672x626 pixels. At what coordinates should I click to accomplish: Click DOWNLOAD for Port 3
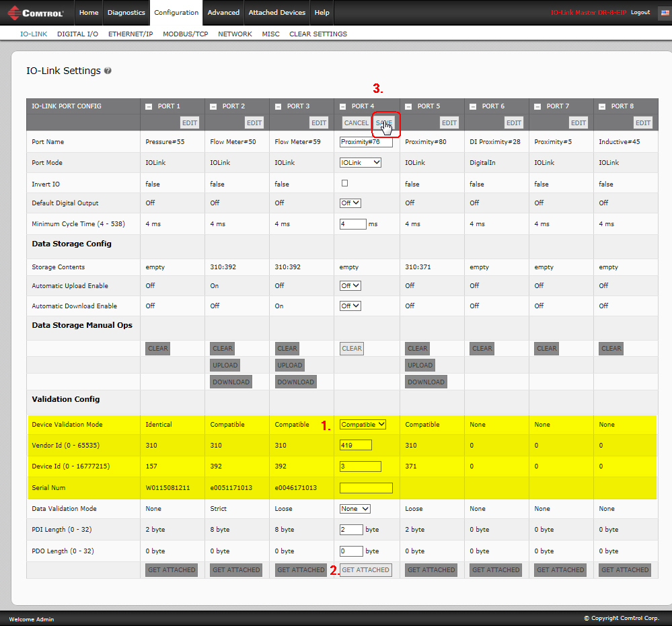296,382
